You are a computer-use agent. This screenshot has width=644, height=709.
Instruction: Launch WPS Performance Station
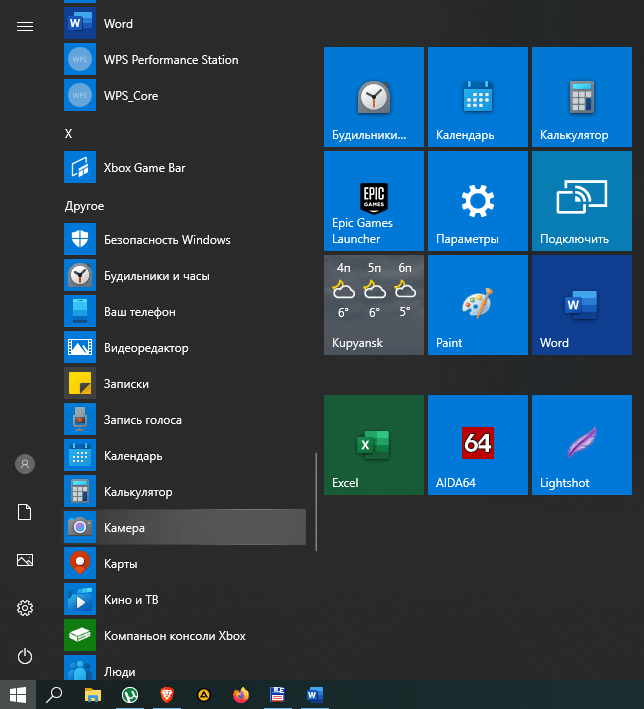pos(185,59)
